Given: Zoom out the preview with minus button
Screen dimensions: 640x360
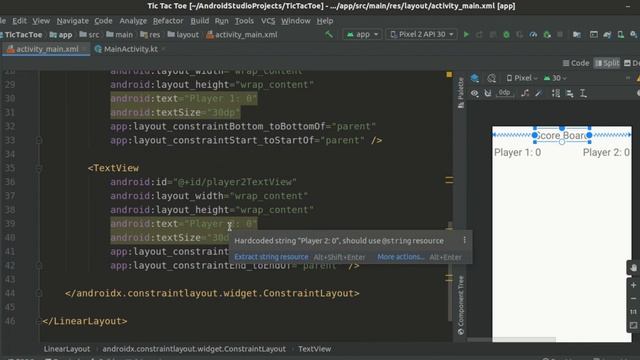Looking at the screenshot, I should (633, 298).
